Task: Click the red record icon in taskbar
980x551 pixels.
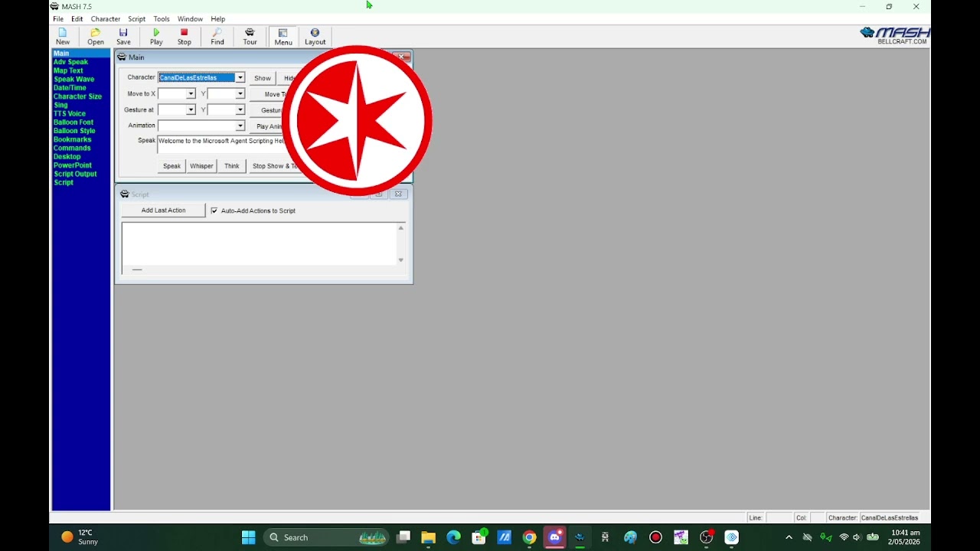Action: (655, 537)
